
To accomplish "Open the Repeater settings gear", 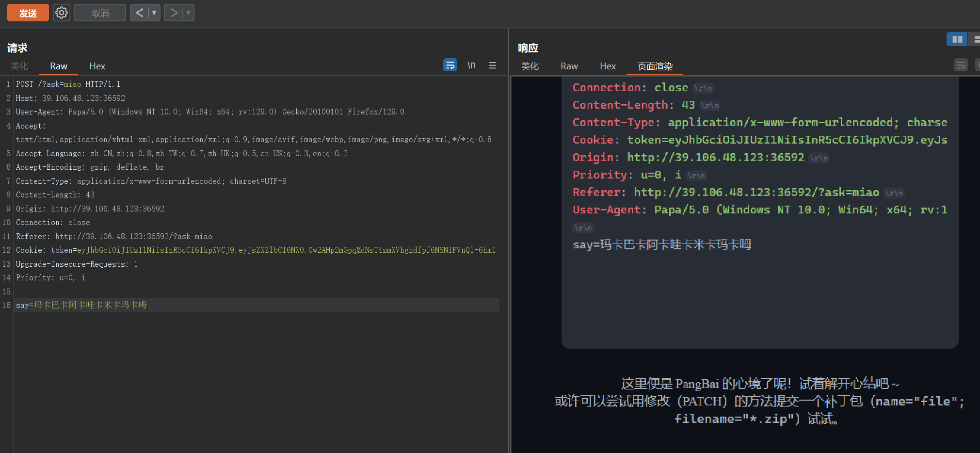I will click(x=62, y=13).
